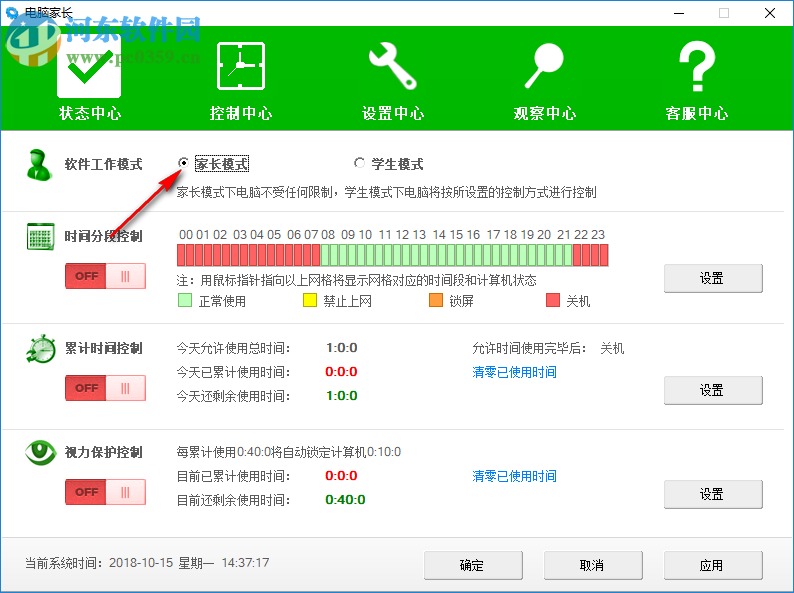794x593 pixels.
Task: Open the 控制中心 clock icon
Action: pyautogui.click(x=241, y=66)
